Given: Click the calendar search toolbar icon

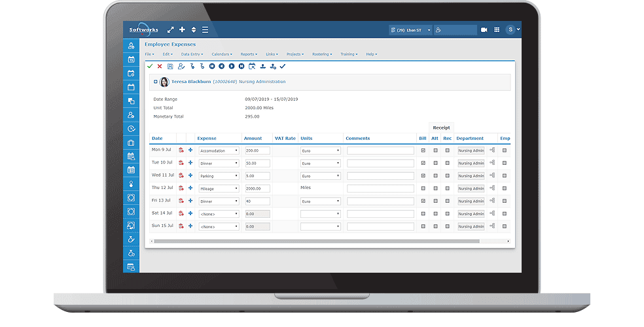Looking at the screenshot, I should pos(252,66).
